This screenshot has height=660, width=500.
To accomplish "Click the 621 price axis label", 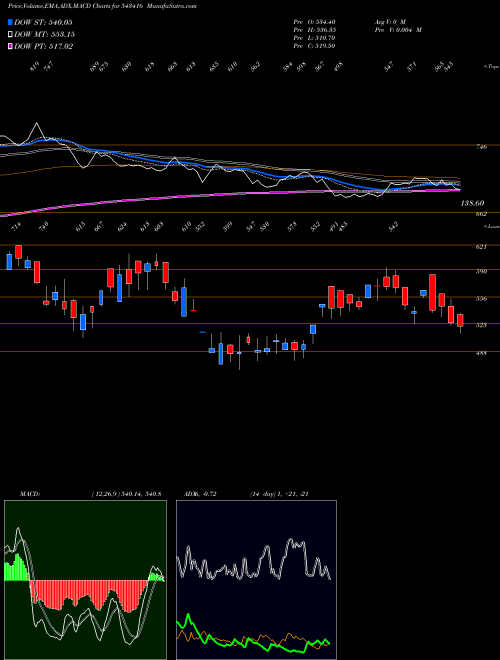I will pyautogui.click(x=481, y=247).
